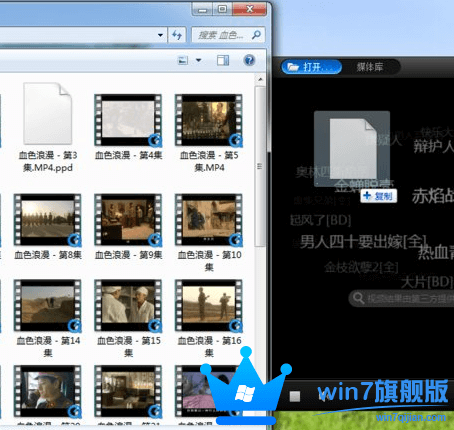The image size is (454, 430).
Task: Click the soldier-in-cap video thumbnail in bottom row
Action: (x=47, y=391)
